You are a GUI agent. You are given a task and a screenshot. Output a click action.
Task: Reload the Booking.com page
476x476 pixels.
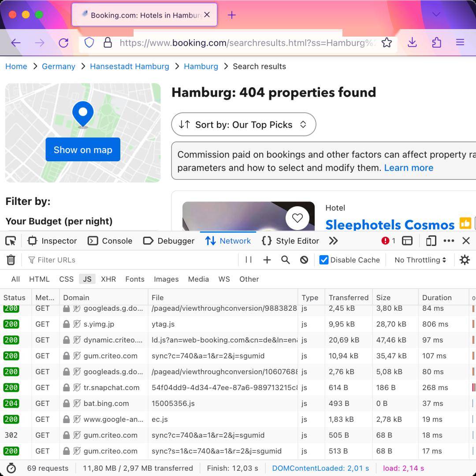point(63,43)
